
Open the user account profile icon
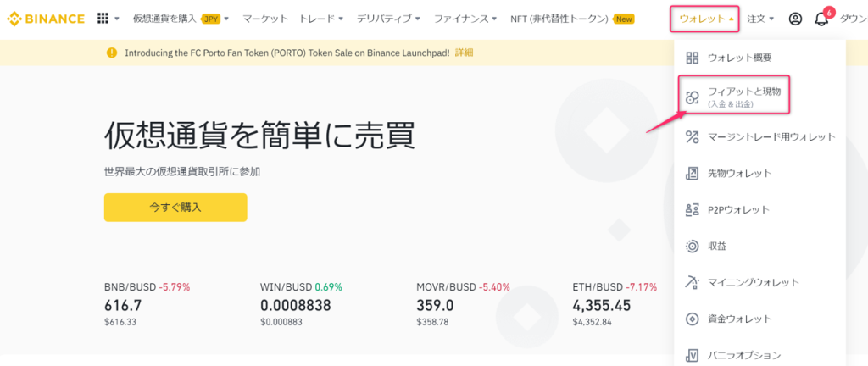[795, 19]
